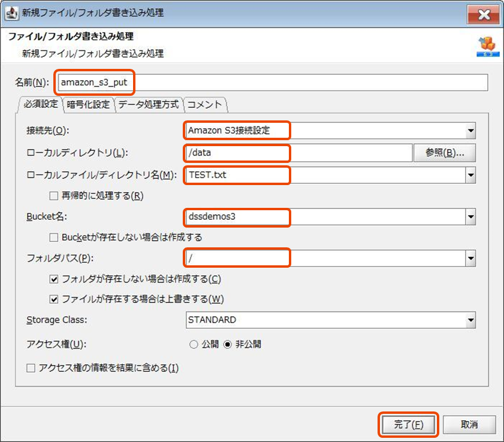Image resolution: width=504 pixels, height=442 pixels.
Task: Click the ローカルディレクトリ field showing /data
Action: (299, 153)
